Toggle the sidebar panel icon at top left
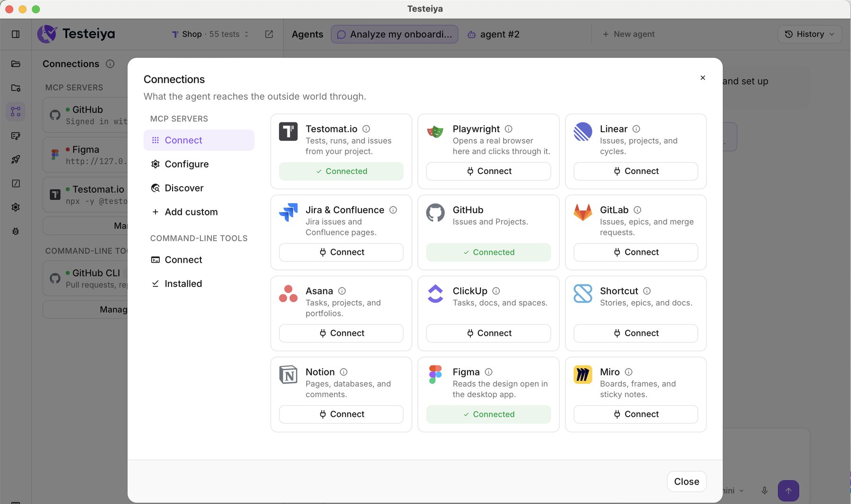Image resolution: width=851 pixels, height=504 pixels. point(16,34)
